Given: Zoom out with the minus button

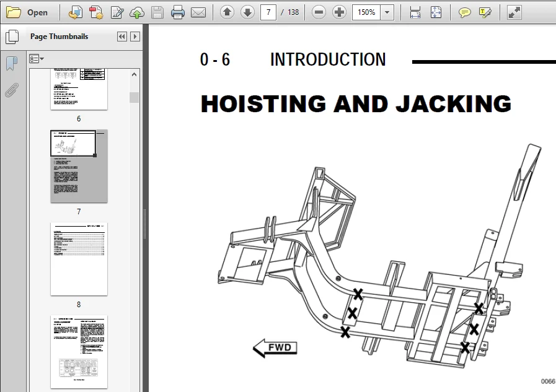Looking at the screenshot, I should (319, 12).
